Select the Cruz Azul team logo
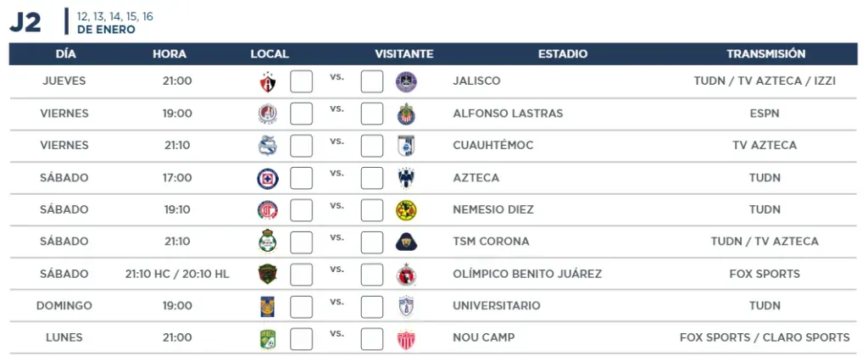The width and height of the screenshot is (868, 356). 268,178
